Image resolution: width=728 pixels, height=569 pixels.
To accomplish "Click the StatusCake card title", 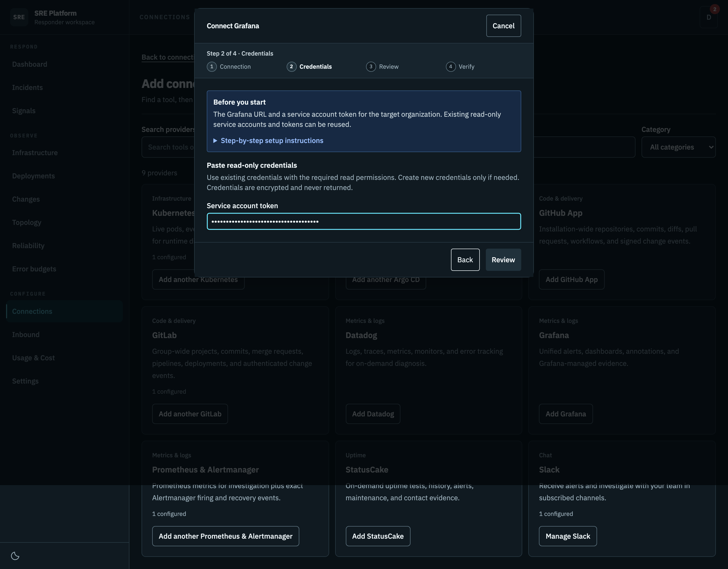I will [367, 470].
